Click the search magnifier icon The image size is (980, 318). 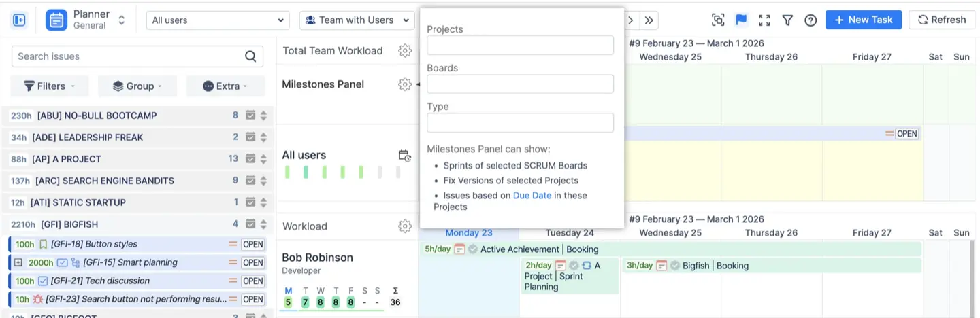tap(250, 56)
